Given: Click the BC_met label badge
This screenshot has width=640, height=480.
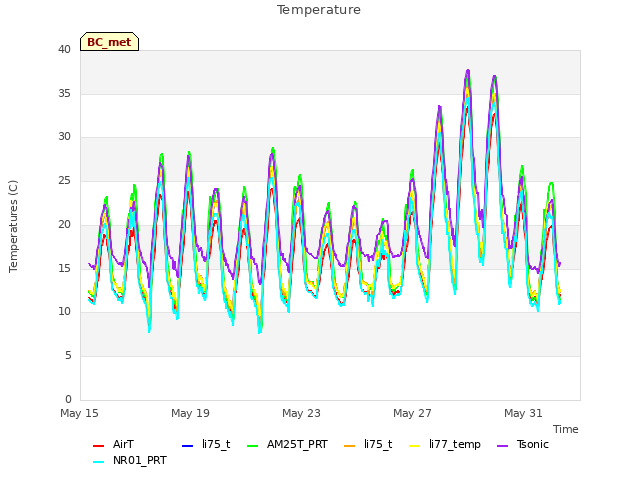Looking at the screenshot, I should [109, 42].
